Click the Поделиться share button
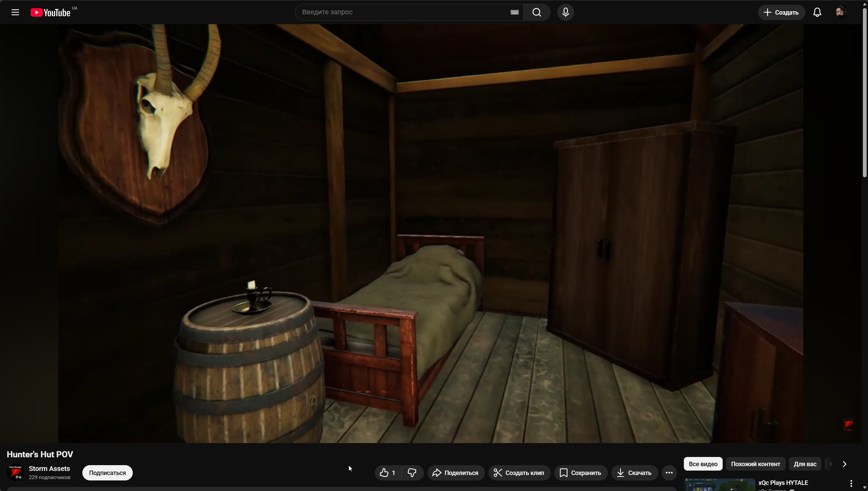Image resolution: width=868 pixels, height=491 pixels. [456, 473]
